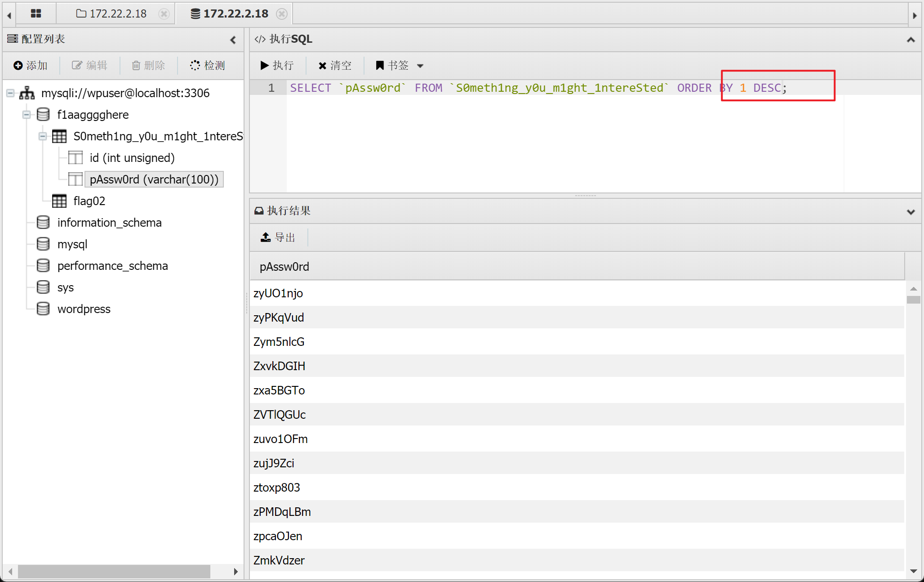The height and width of the screenshot is (582, 924).
Task: Click the Export (导出) upload icon
Action: (x=266, y=237)
